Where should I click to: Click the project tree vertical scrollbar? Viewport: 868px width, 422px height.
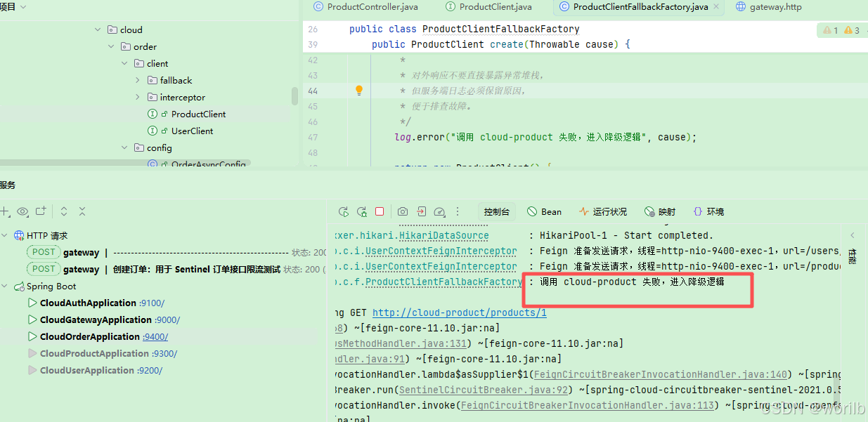pos(294,96)
